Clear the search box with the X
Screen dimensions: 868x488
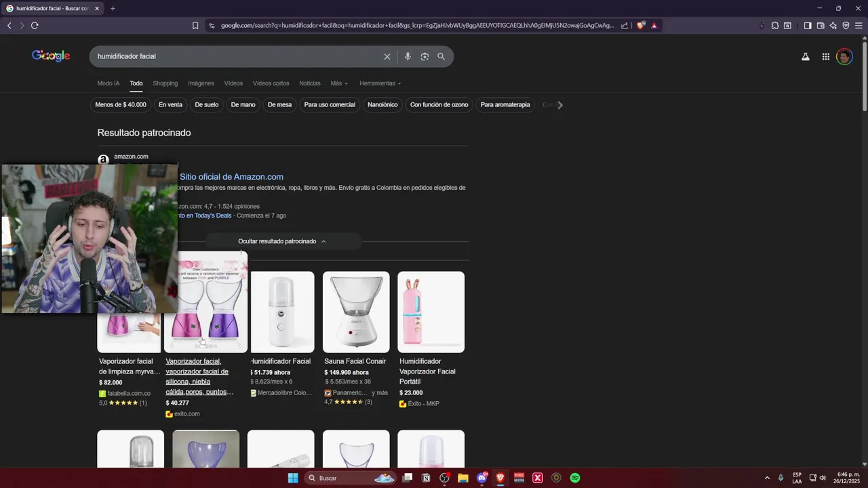[x=387, y=56]
